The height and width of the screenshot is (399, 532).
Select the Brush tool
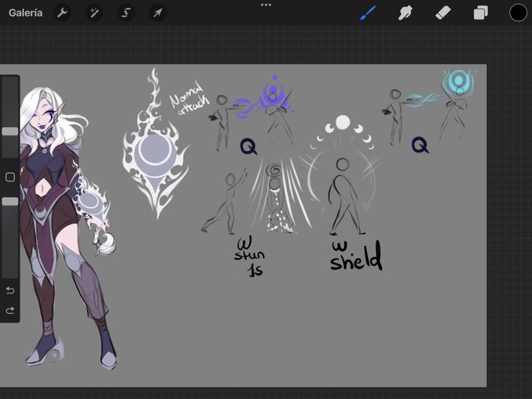click(x=368, y=13)
